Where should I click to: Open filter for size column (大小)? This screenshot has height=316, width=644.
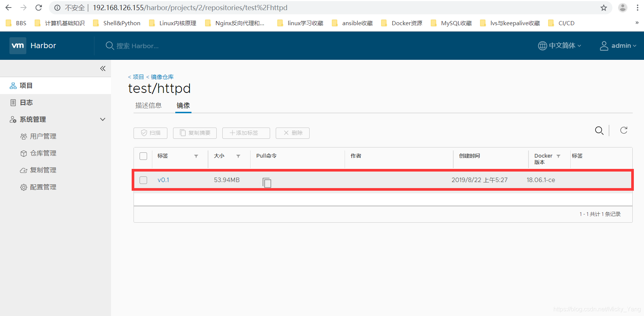238,156
